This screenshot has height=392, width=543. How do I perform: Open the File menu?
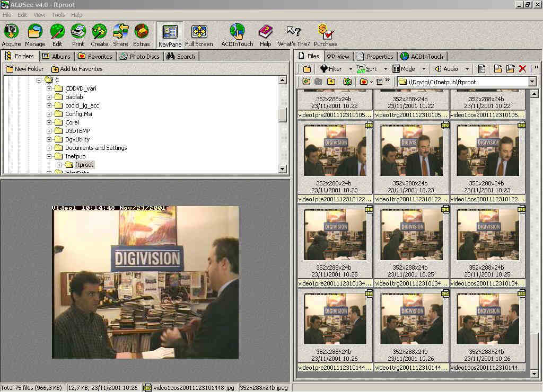[7, 15]
